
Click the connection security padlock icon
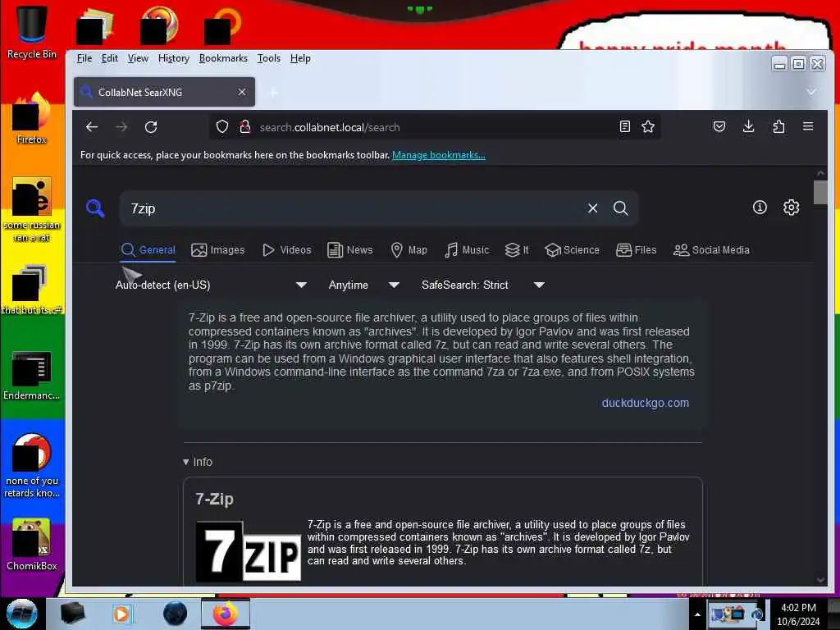coord(244,127)
